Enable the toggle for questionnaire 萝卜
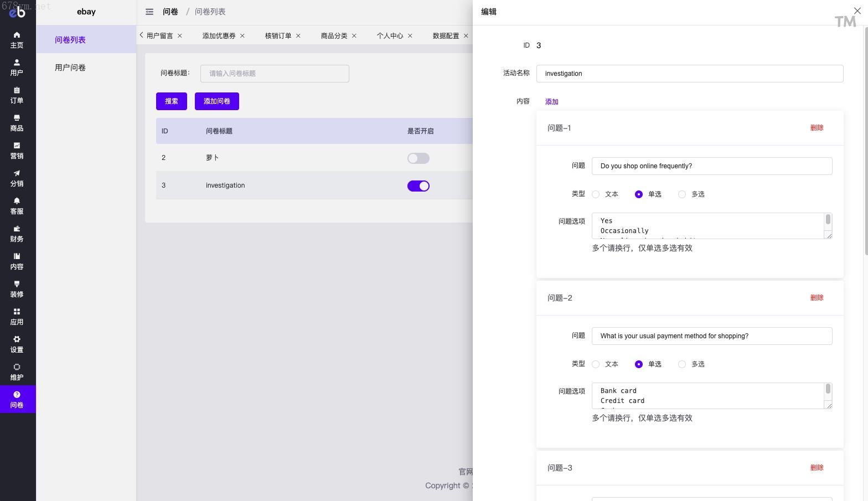 click(x=418, y=158)
